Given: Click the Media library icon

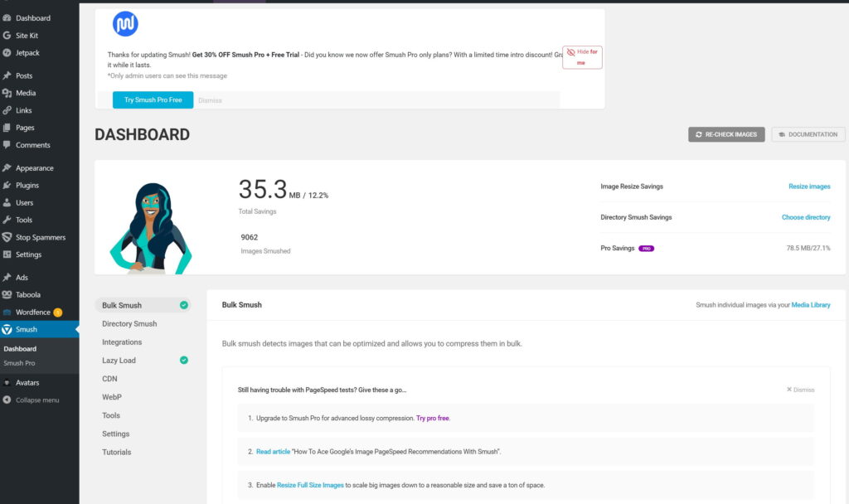Looking at the screenshot, I should click(7, 93).
